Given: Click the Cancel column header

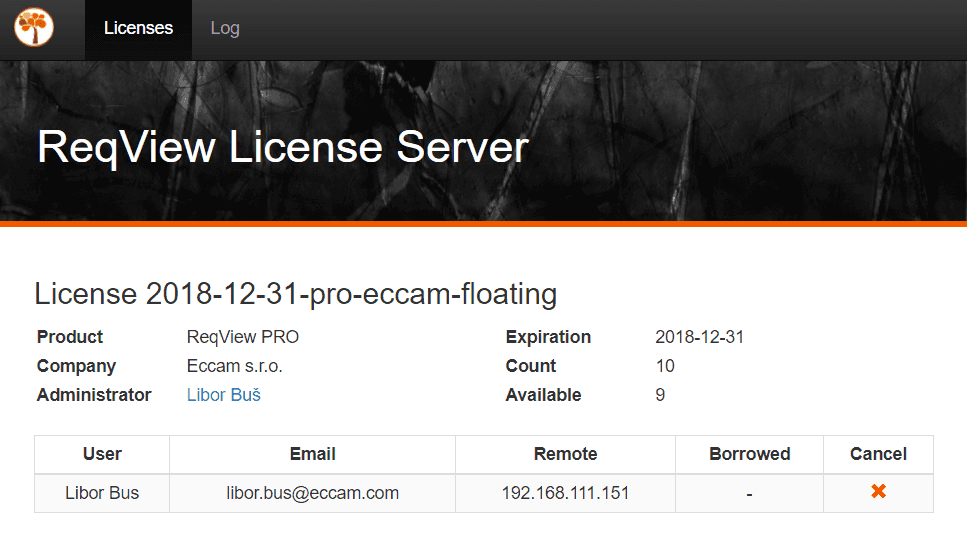Looking at the screenshot, I should pyautogui.click(x=878, y=454).
